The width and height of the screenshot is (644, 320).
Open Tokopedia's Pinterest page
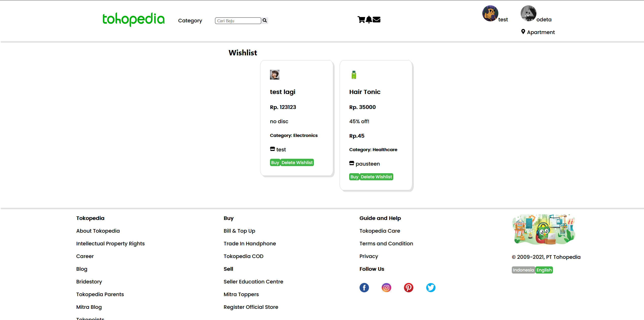pyautogui.click(x=409, y=287)
